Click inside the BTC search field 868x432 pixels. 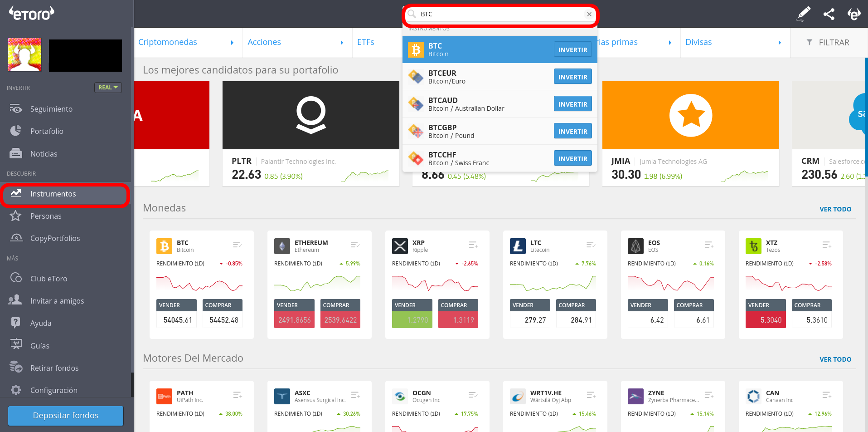coord(500,14)
